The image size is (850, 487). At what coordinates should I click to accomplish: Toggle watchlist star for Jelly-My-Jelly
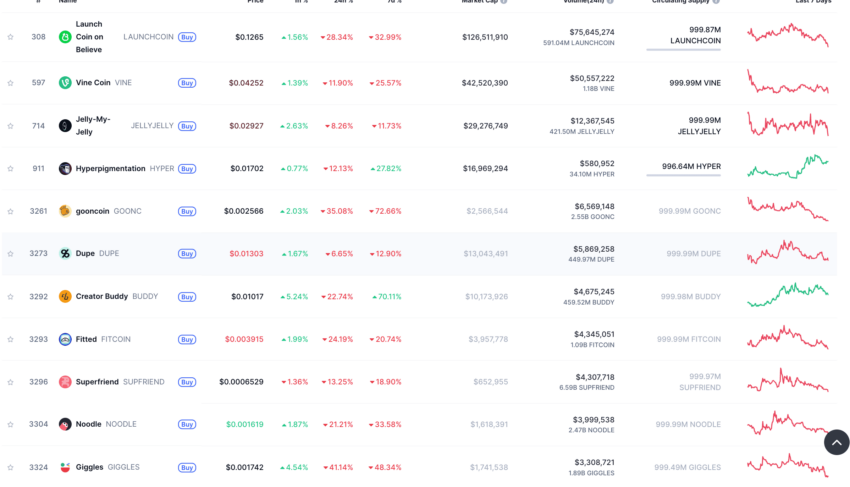(10, 126)
